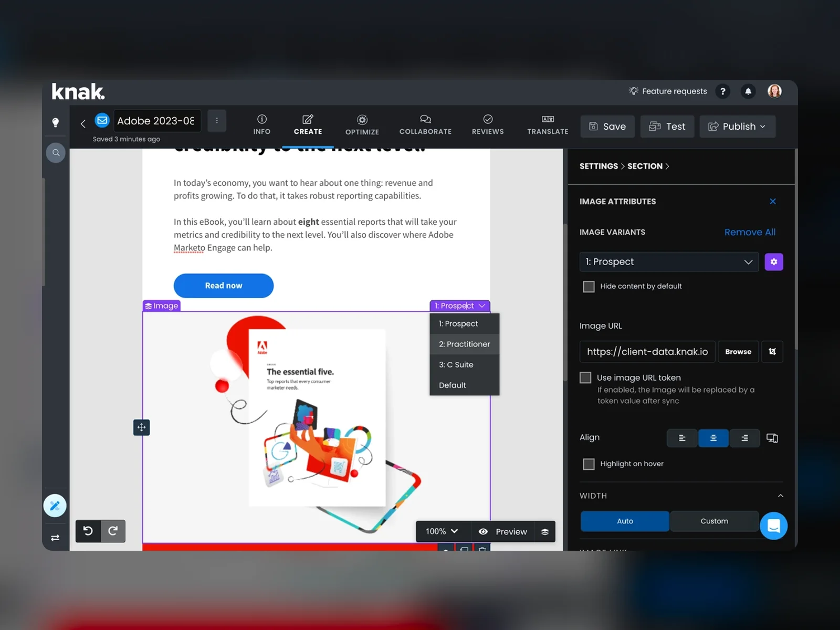Screen dimensions: 840x630
Task: Align image left
Action: [682, 438]
